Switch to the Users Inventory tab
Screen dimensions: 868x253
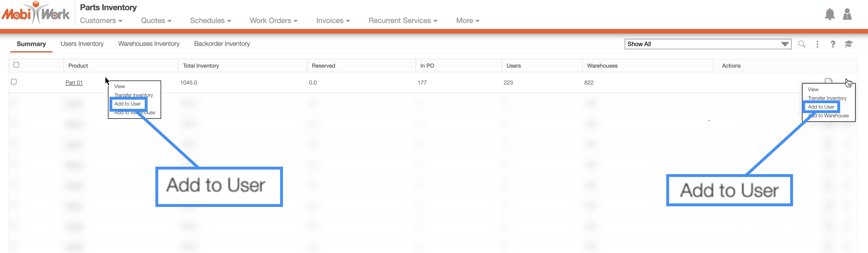click(82, 44)
